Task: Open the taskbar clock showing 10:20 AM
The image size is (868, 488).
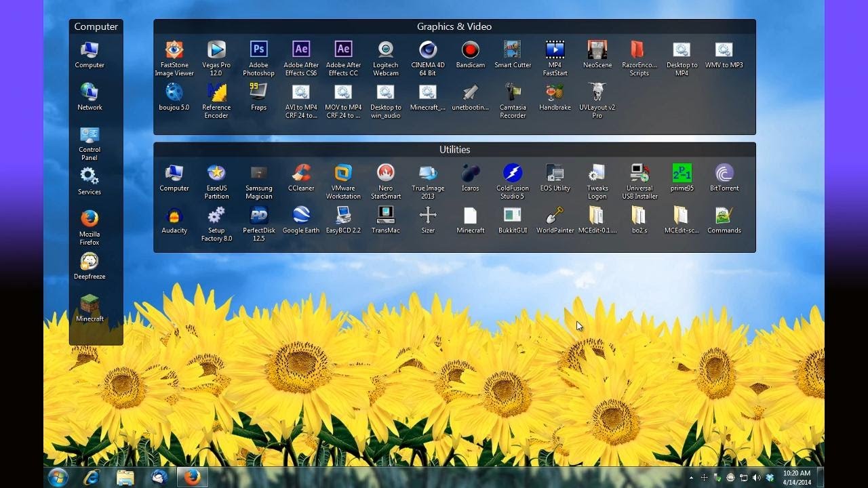Action: tap(796, 478)
